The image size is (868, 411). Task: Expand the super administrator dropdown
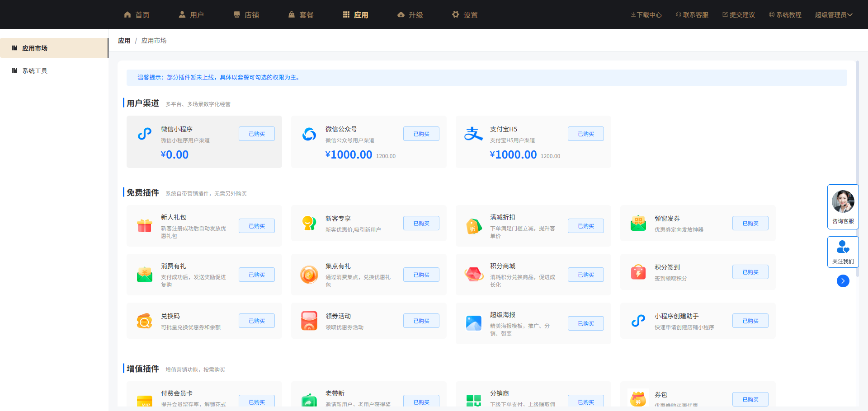pyautogui.click(x=833, y=15)
